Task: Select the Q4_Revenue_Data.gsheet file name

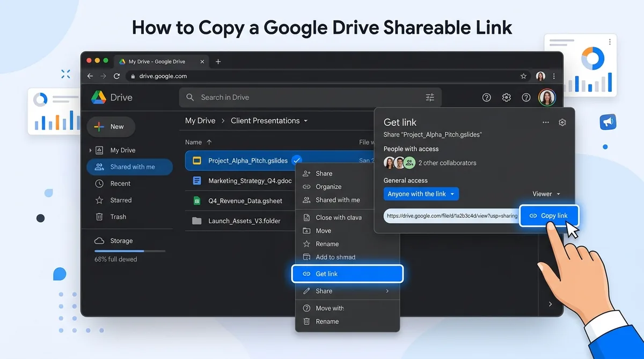Action: (245, 201)
